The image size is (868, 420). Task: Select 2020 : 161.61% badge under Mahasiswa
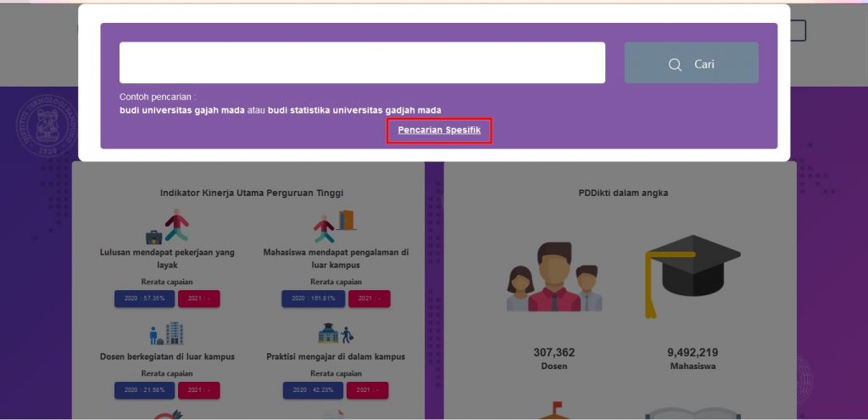(314, 298)
